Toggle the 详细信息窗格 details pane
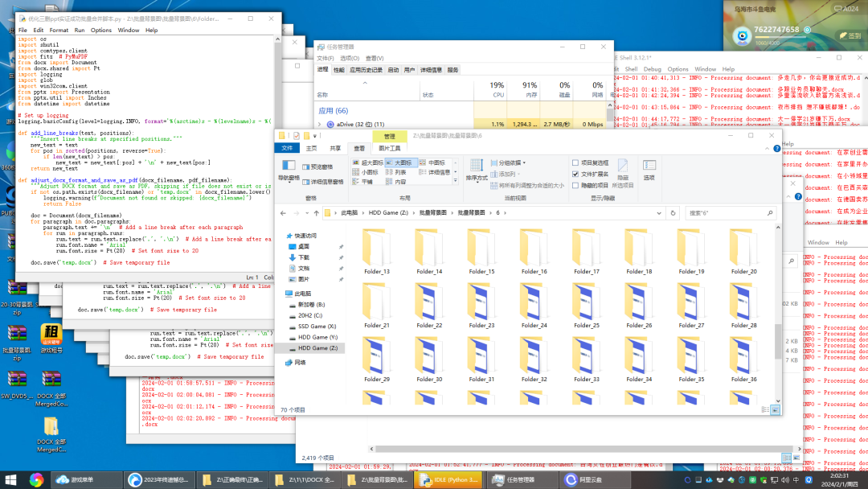 pyautogui.click(x=323, y=182)
